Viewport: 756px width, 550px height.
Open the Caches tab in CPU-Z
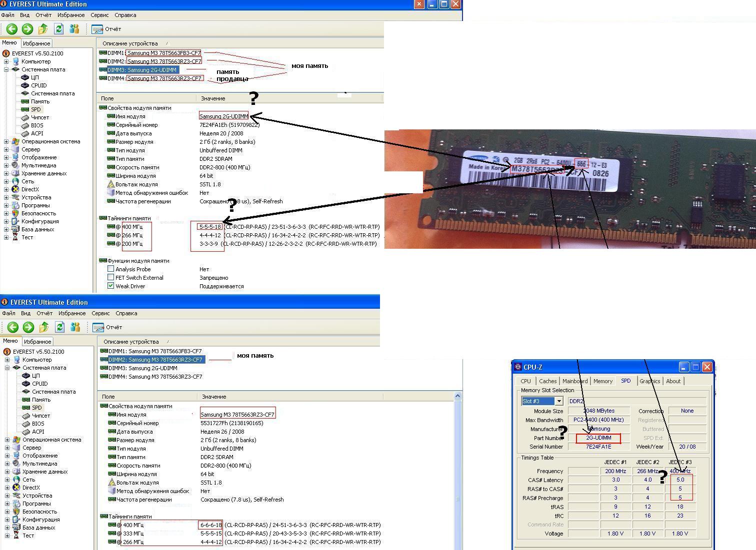pyautogui.click(x=547, y=381)
